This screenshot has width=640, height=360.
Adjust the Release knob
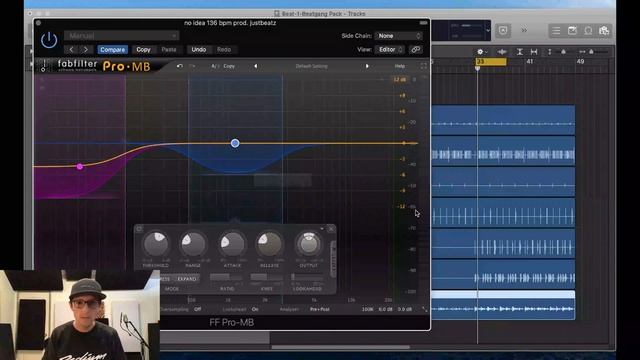pos(269,244)
